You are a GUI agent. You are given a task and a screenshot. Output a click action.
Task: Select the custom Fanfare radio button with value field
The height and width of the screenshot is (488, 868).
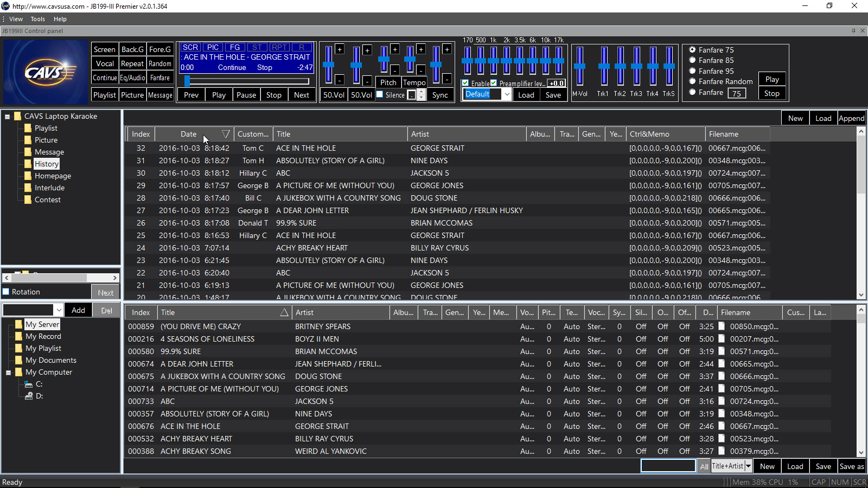point(692,92)
